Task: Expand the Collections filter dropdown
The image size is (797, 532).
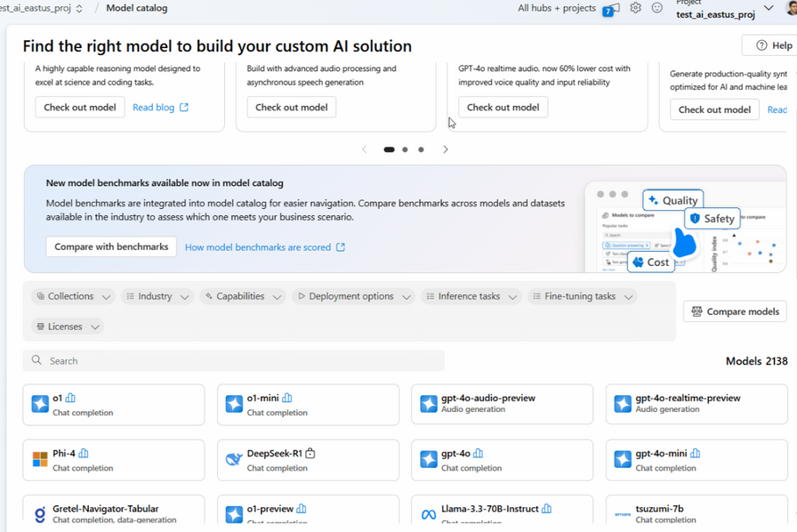Action: (73, 296)
